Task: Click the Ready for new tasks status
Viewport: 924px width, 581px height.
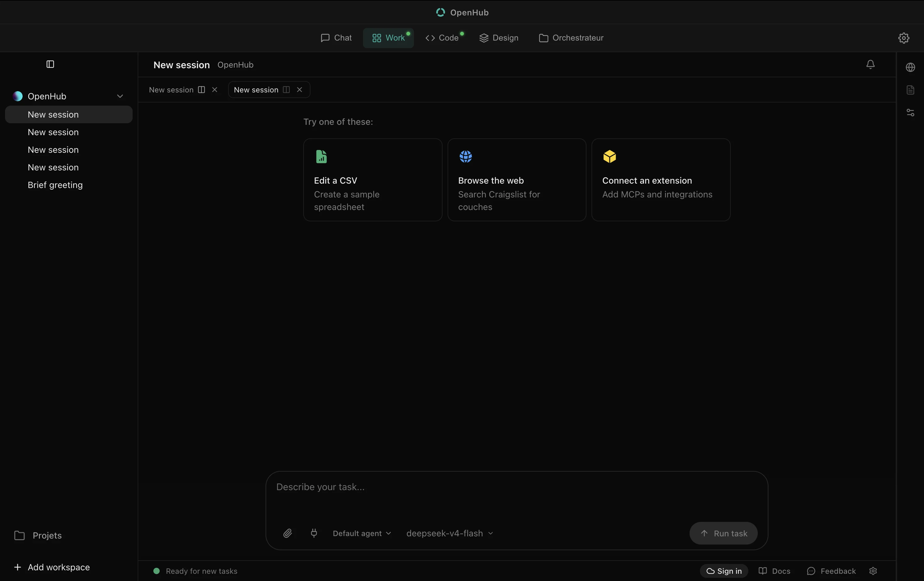Action: tap(195, 571)
